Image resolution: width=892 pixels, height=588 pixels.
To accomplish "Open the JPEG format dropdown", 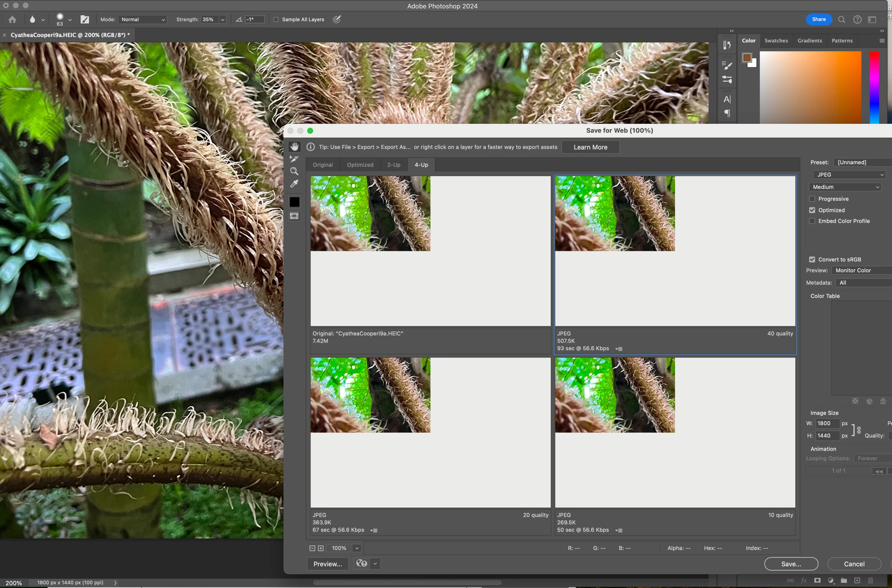I will 849,175.
